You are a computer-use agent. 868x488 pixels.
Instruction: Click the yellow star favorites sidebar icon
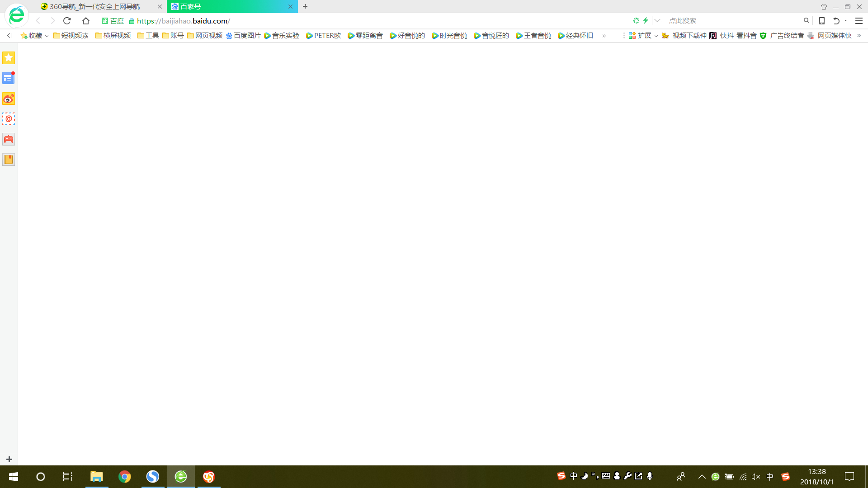coord(9,58)
